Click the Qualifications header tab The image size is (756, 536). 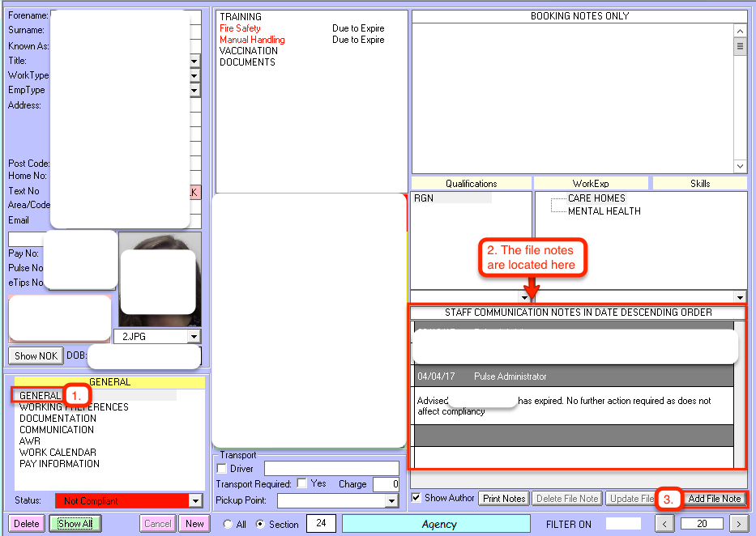472,184
